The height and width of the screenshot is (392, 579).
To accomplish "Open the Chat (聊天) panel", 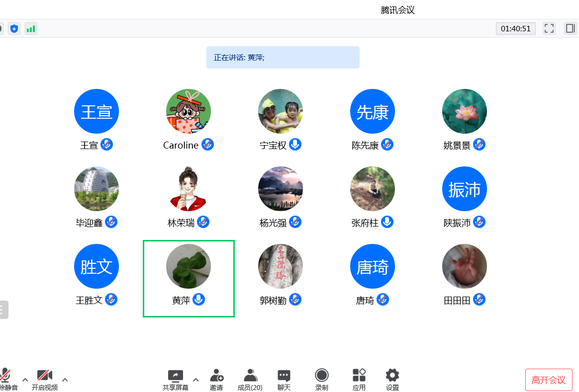I will pos(284,380).
